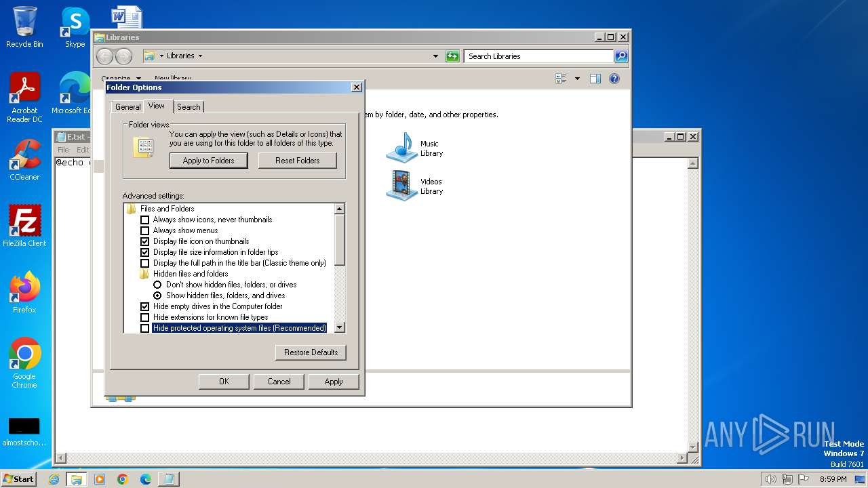Confirm Folder Options with OK
868x488 pixels.
pos(224,382)
